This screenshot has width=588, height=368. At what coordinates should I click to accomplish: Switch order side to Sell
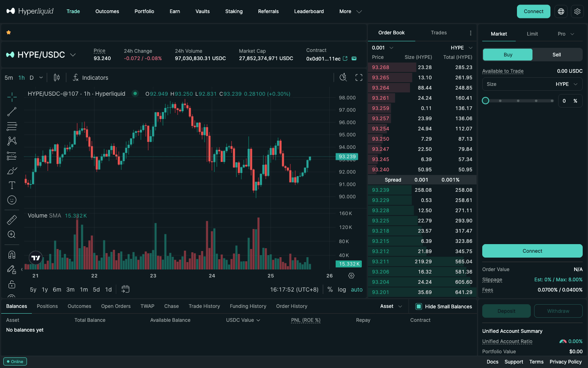tap(557, 55)
